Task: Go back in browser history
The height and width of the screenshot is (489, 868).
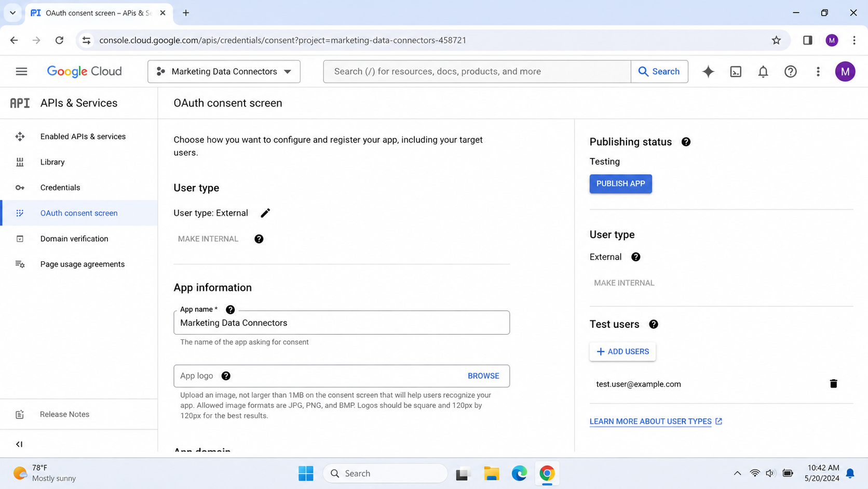Action: [14, 40]
